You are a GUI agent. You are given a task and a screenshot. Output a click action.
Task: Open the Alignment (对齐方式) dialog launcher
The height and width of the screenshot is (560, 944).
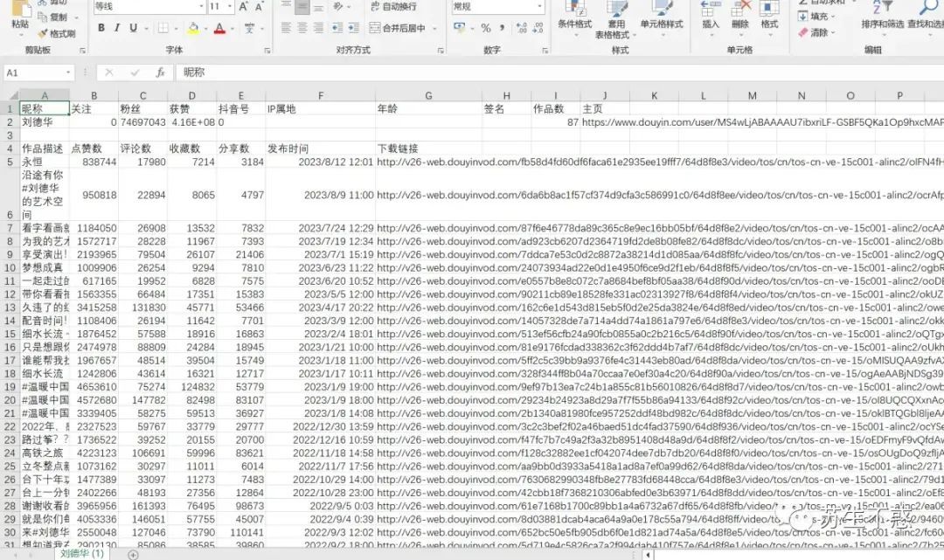click(x=441, y=51)
